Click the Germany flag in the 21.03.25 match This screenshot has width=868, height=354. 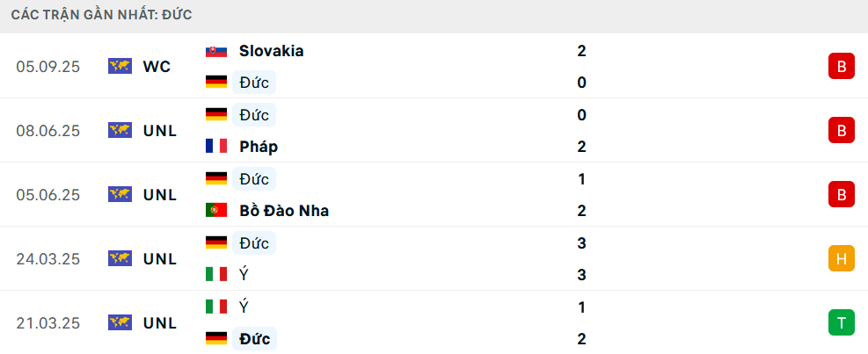pos(215,338)
